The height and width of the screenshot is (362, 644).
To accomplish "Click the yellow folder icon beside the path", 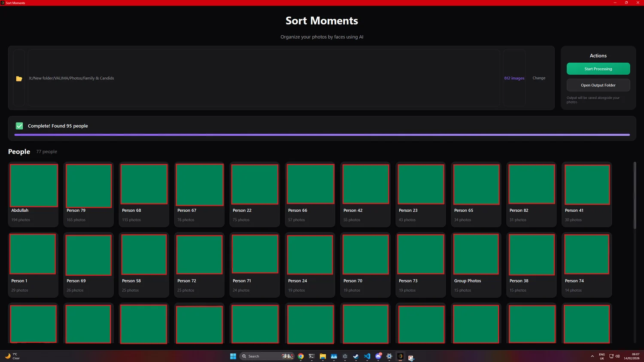I will 19,79.
